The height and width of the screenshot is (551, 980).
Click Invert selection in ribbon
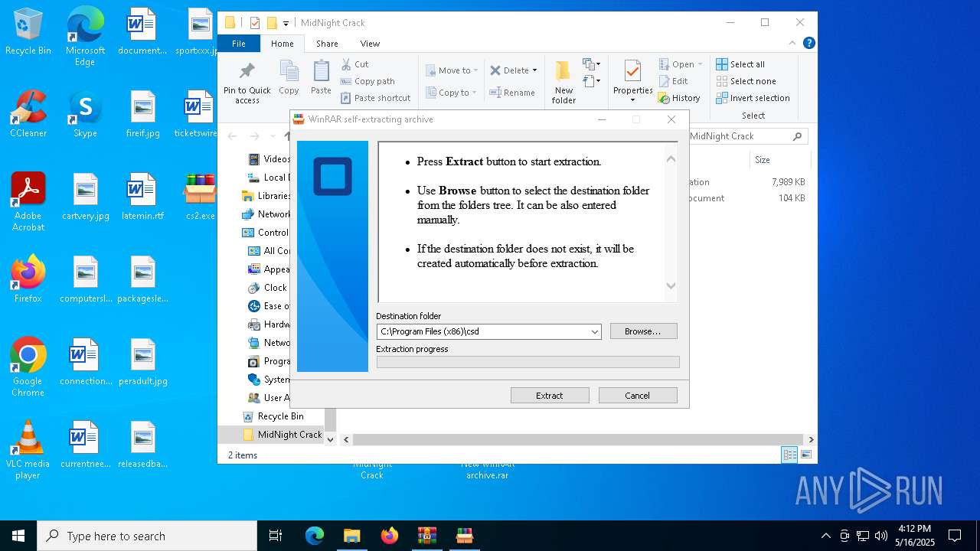click(x=753, y=98)
